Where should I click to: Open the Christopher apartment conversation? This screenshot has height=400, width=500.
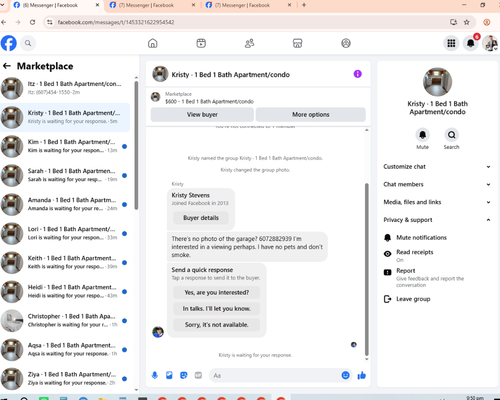pyautogui.click(x=65, y=320)
